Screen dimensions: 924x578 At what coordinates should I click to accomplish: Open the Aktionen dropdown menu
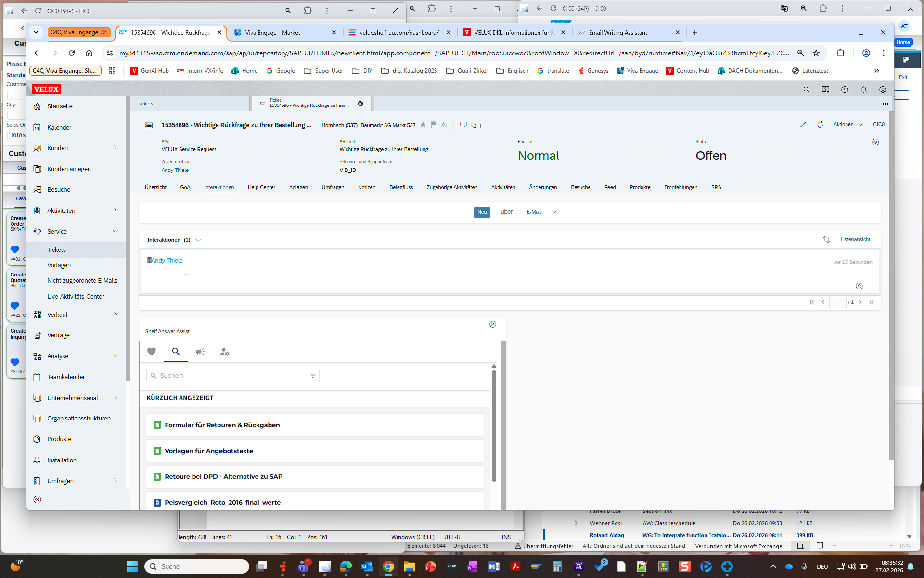[848, 125]
